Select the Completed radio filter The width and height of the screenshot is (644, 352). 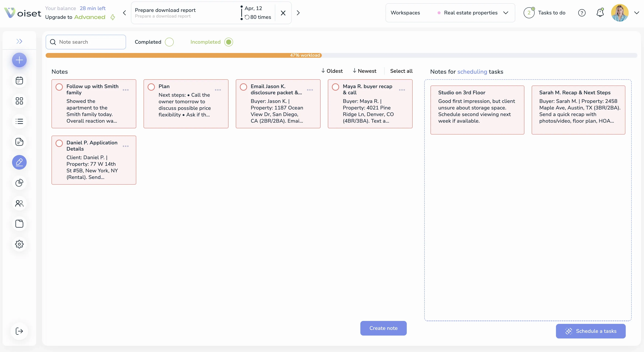[169, 42]
